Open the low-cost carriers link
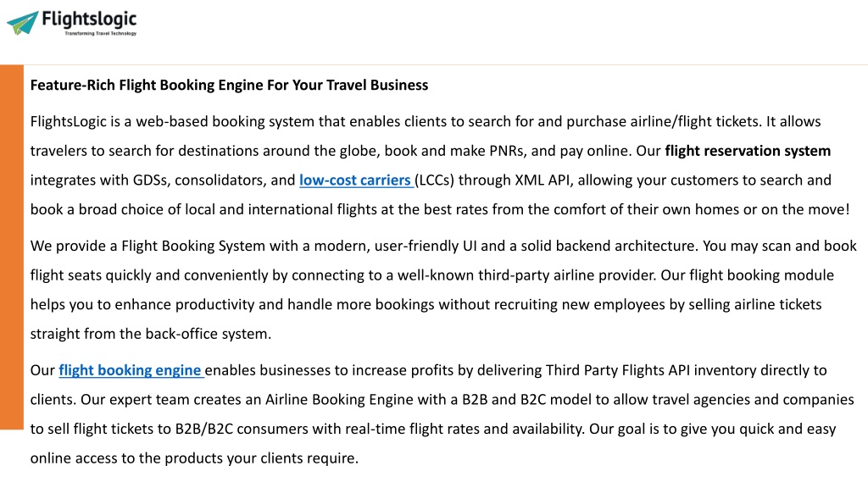The image size is (868, 488). tap(356, 180)
